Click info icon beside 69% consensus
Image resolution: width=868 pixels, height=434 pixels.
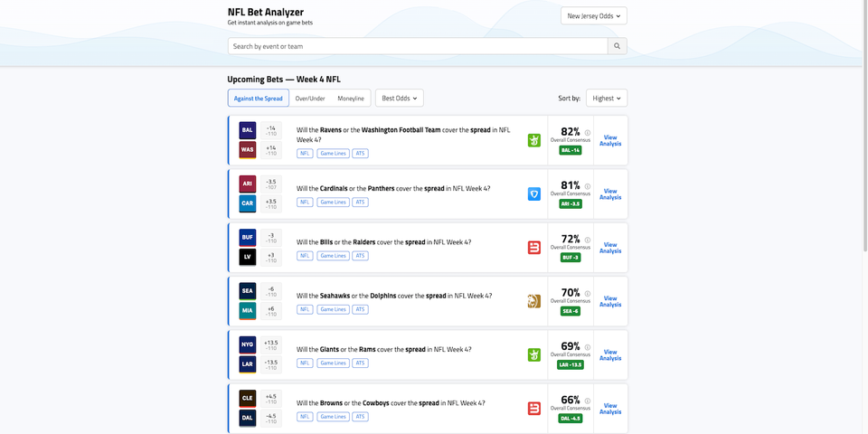588,347
